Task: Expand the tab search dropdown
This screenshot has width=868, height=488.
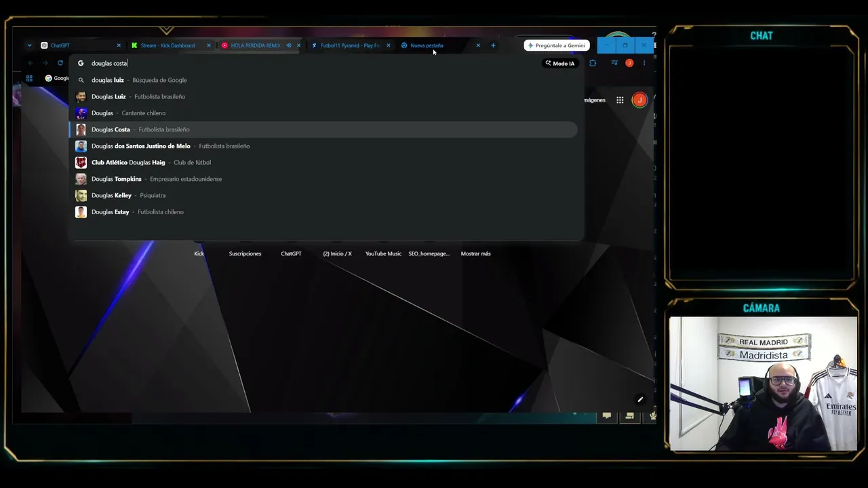Action: (29, 45)
